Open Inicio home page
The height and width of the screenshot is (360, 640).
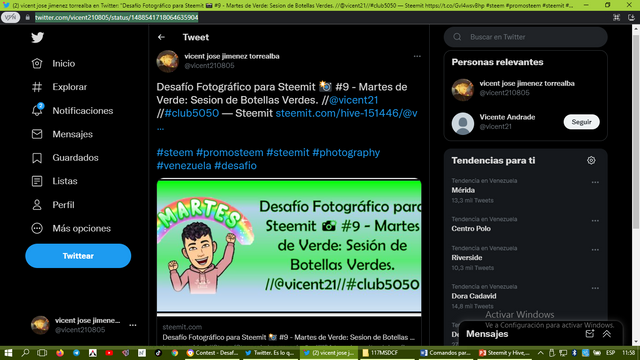pyautogui.click(x=63, y=63)
